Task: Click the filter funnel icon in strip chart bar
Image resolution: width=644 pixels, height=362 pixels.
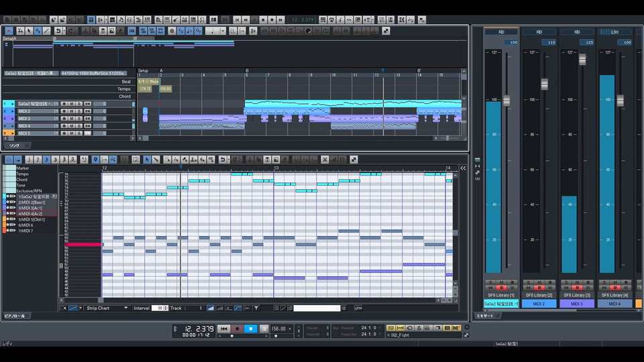Action: tap(256, 308)
